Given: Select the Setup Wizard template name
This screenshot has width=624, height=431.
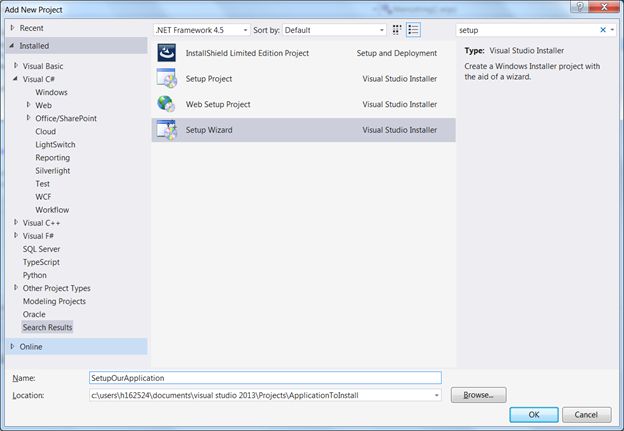Looking at the screenshot, I should coord(209,130).
